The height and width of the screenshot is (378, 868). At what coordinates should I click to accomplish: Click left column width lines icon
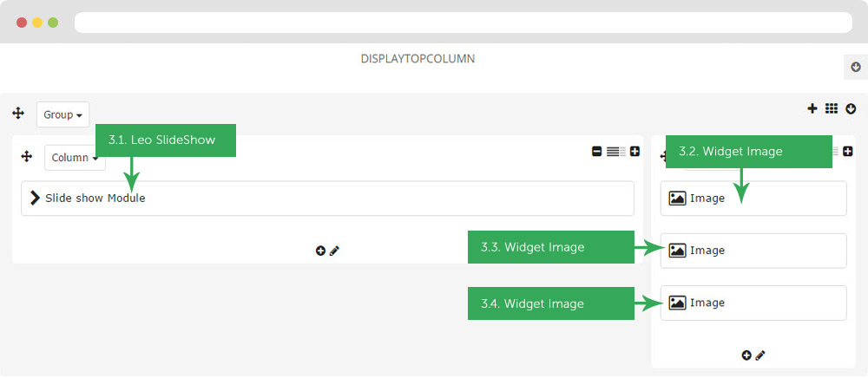pyautogui.click(x=615, y=152)
